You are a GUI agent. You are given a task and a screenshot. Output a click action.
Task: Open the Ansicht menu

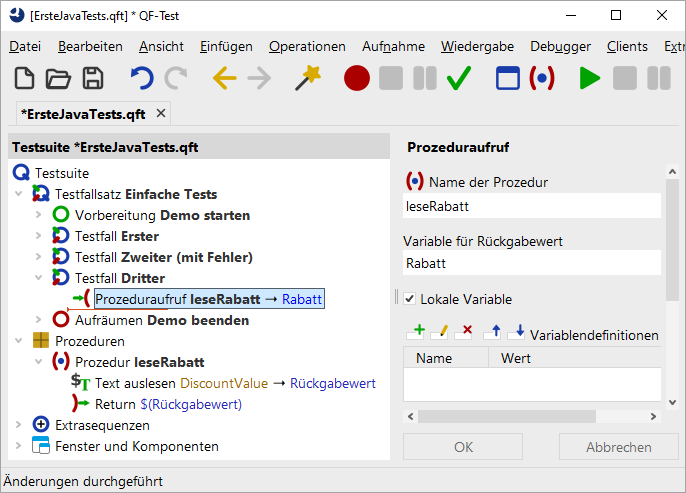[161, 46]
